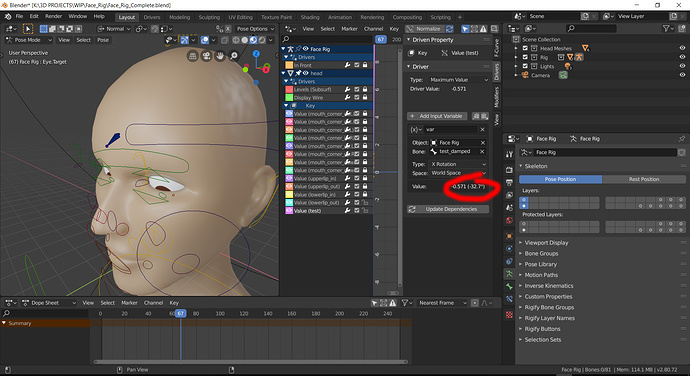Switch to wireframe viewport shading
This screenshot has width=690, height=376.
[236, 40]
